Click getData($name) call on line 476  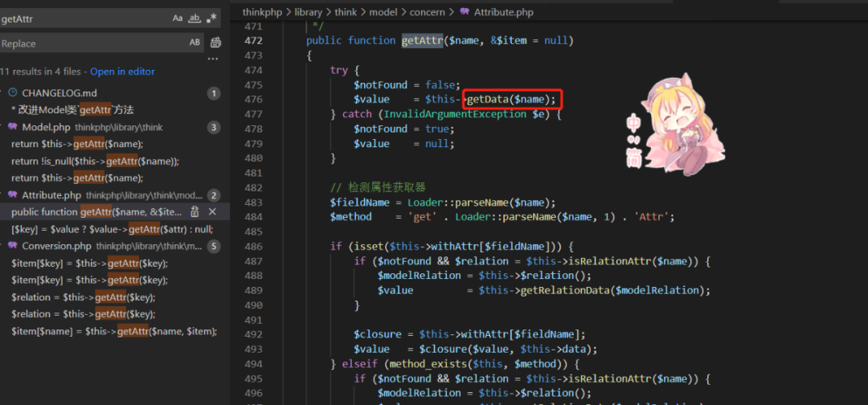[511, 100]
